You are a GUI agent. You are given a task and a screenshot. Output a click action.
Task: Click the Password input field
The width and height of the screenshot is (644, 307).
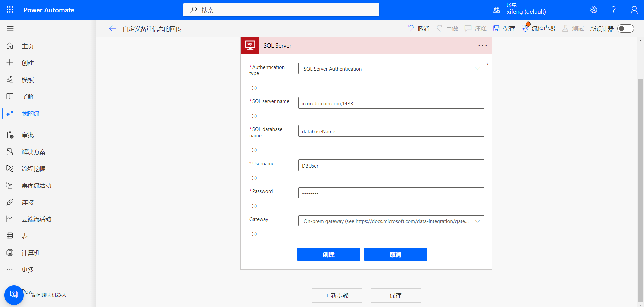click(x=391, y=193)
